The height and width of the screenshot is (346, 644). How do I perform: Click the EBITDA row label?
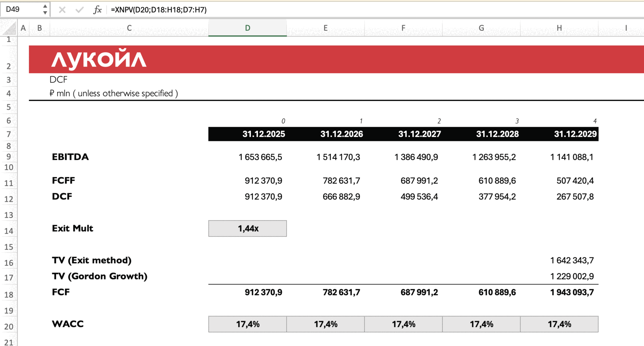70,157
